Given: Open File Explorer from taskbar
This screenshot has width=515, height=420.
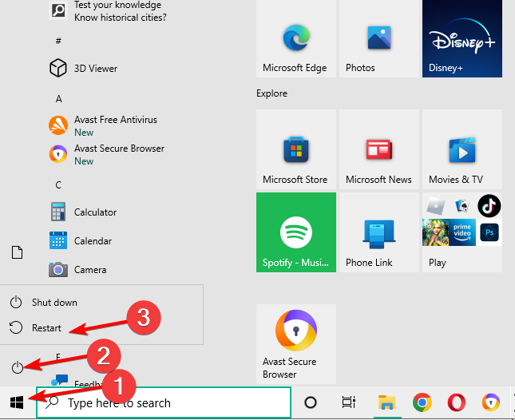Looking at the screenshot, I should [387, 402].
